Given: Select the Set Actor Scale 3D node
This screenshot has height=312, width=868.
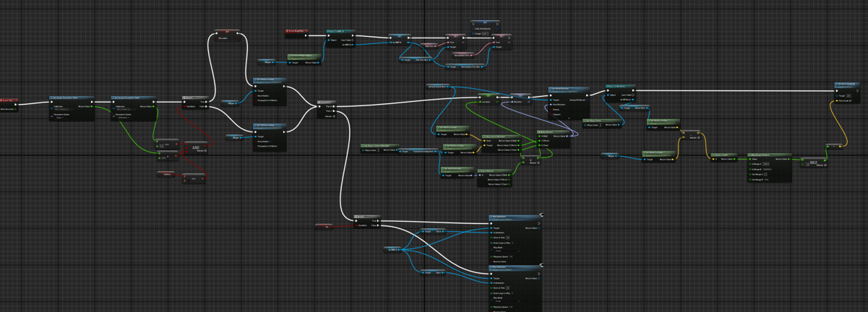Looking at the screenshot, I should coord(847,84).
